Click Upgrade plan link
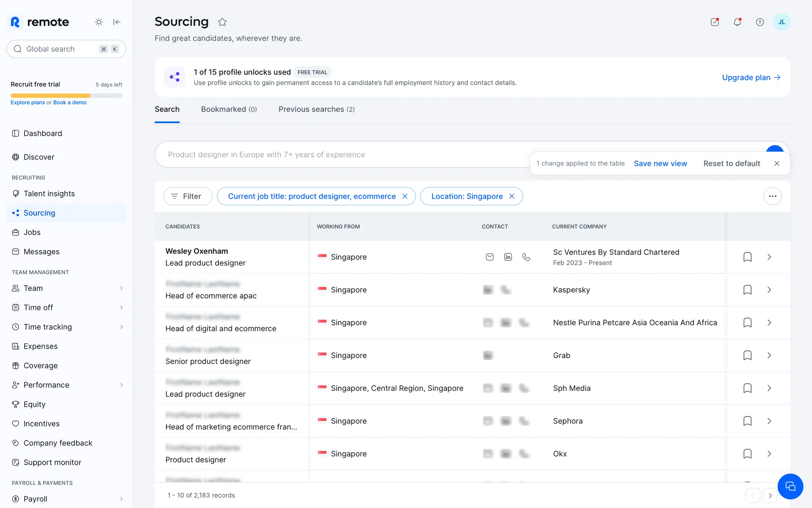 pos(751,77)
